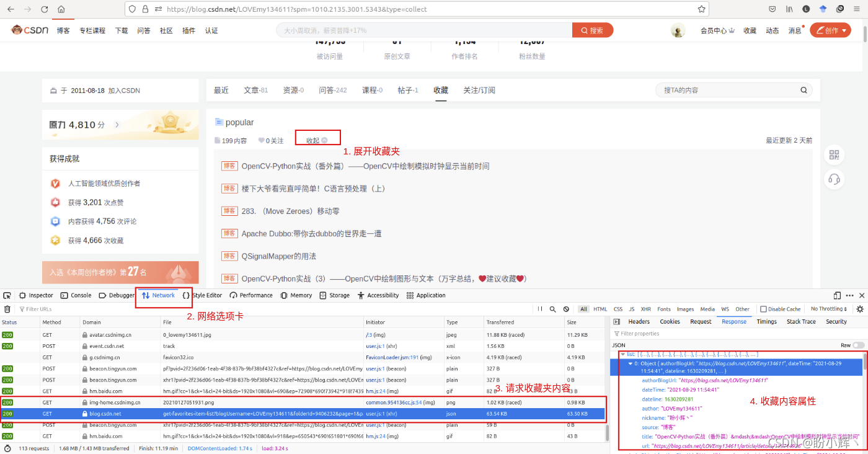Viewport: 868px width, 454px height.
Task: Switch to the Headers tab
Action: coord(639,322)
